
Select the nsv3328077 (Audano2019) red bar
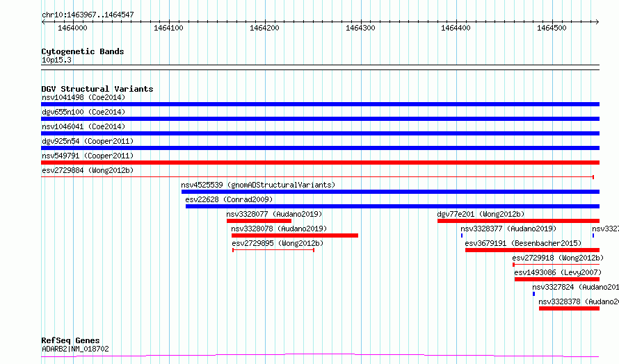tap(259, 221)
